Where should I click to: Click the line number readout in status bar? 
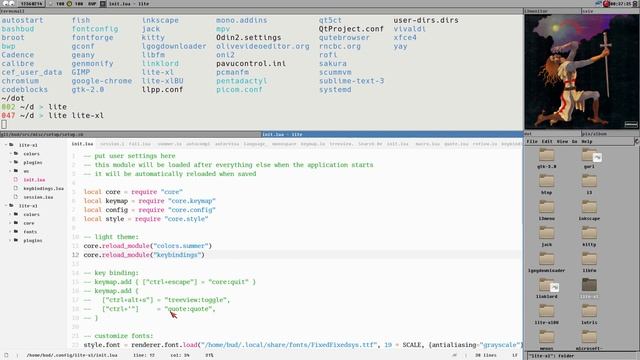point(144,355)
